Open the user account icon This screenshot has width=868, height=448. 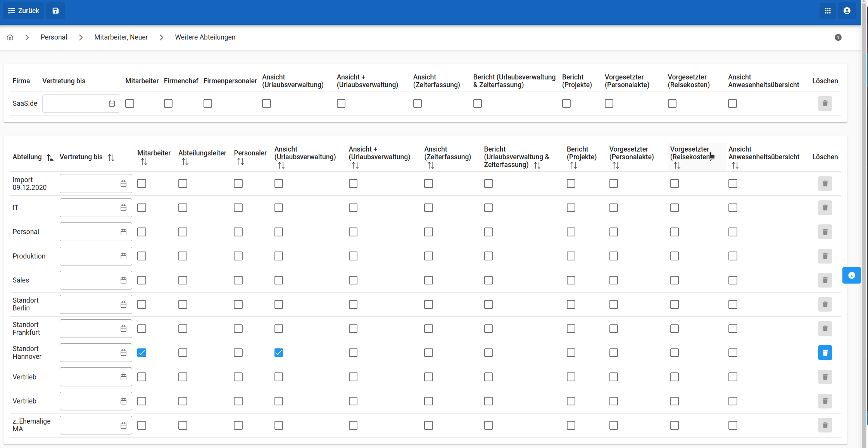847,10
